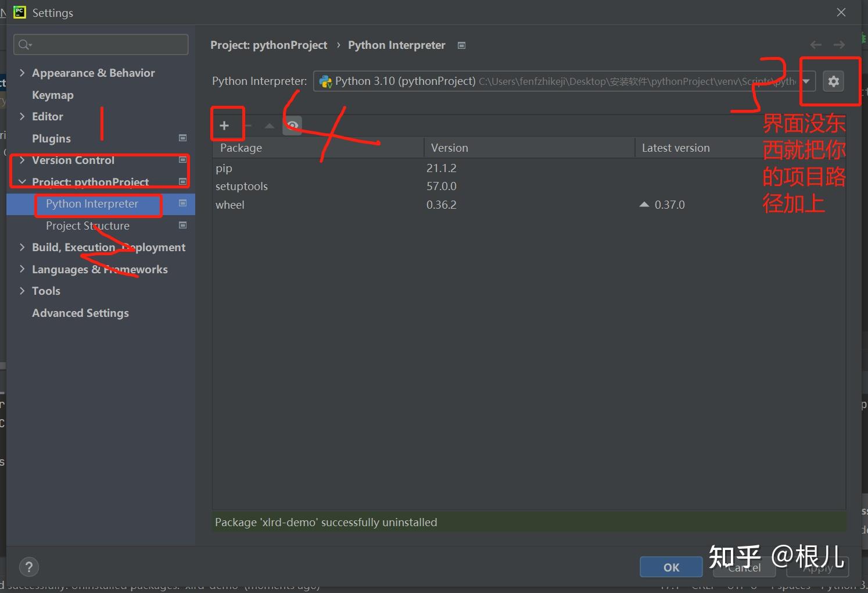
Task: Open interpreter gear settings menu
Action: point(834,81)
